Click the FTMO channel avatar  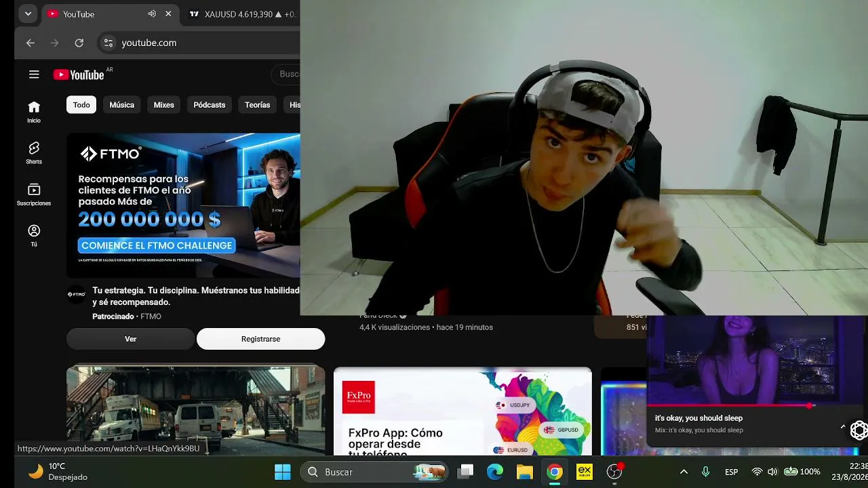[x=76, y=294]
